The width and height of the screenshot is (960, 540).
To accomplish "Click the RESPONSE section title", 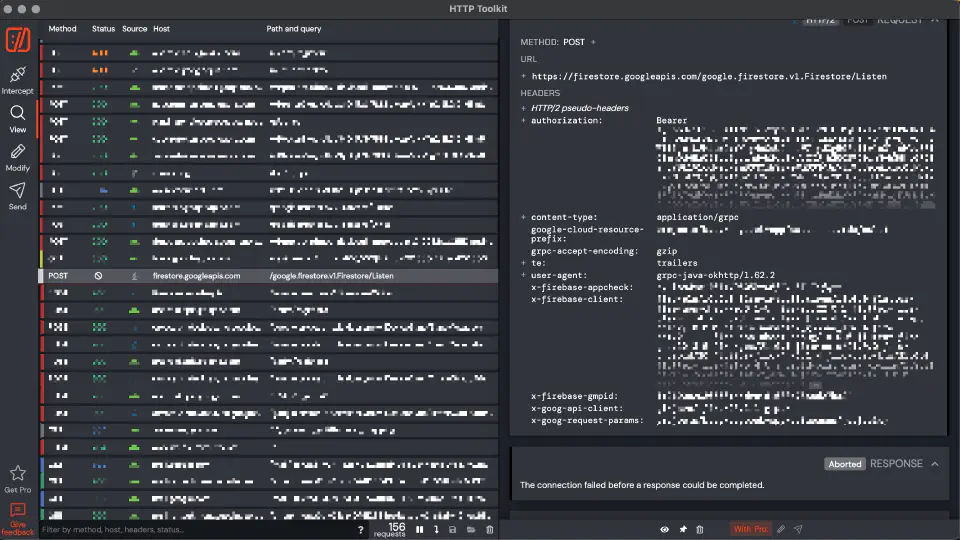I will click(896, 463).
